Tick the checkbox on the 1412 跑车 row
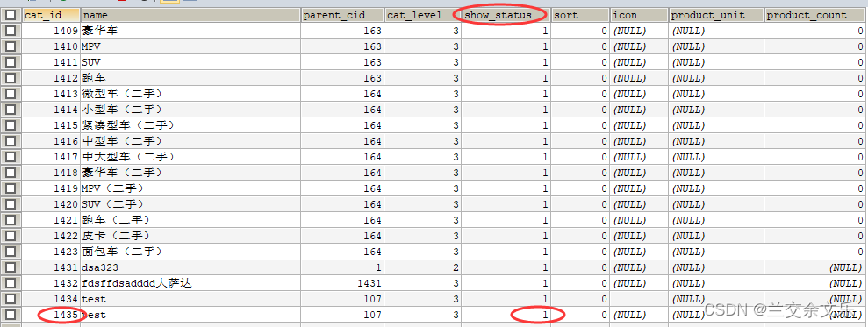868x327 pixels. pyautogui.click(x=10, y=79)
